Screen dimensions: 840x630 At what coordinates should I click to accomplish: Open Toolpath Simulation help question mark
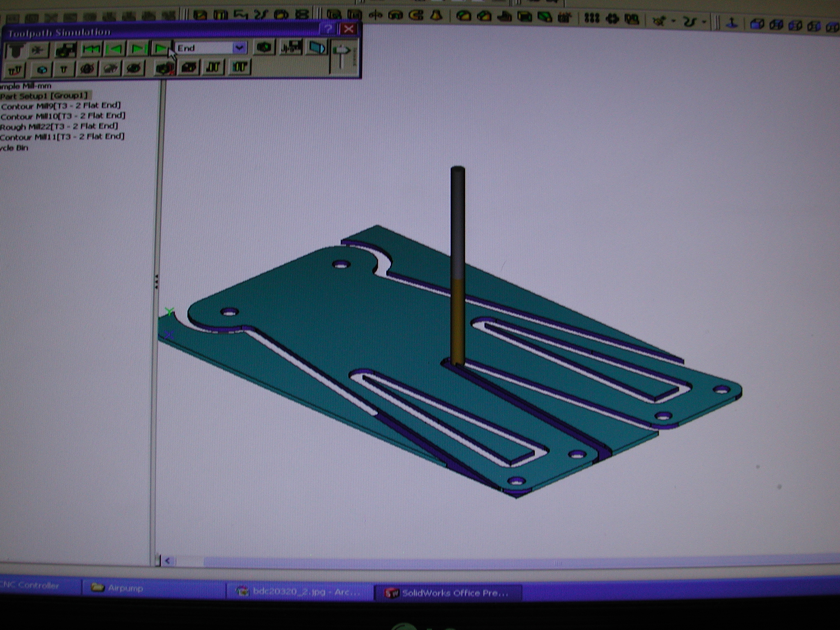click(328, 29)
